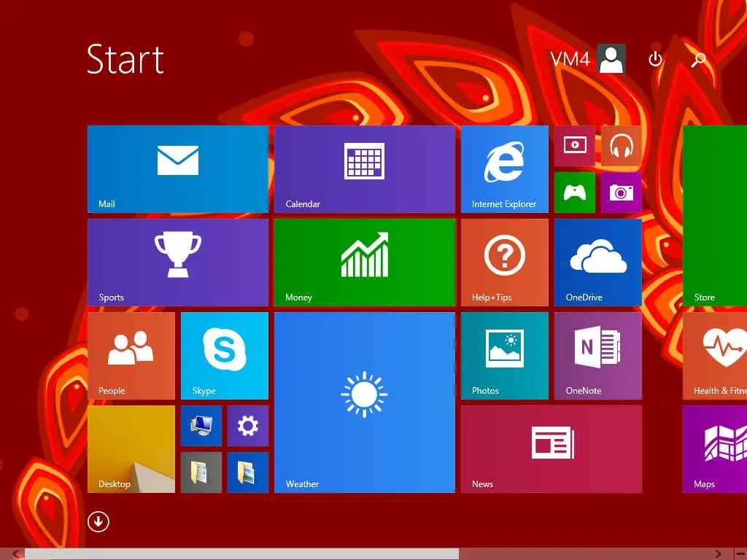
Task: Show all apps with down arrow
Action: tap(98, 521)
